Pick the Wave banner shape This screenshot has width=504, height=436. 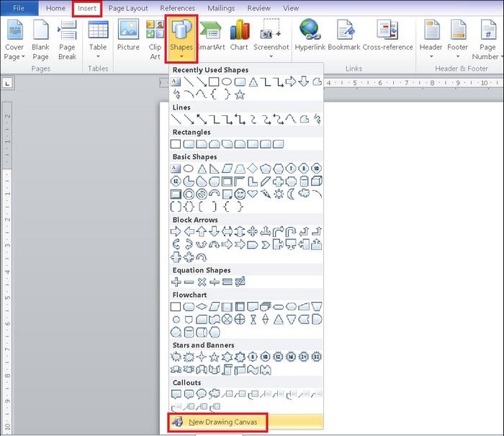click(253, 370)
